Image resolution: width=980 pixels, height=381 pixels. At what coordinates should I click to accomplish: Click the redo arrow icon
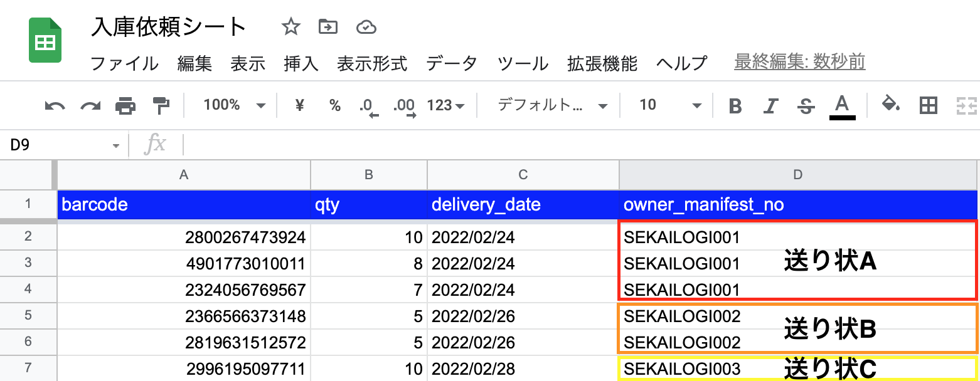coord(90,106)
